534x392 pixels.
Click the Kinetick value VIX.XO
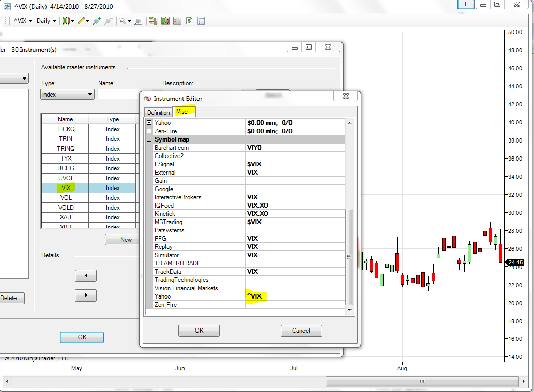pos(257,214)
